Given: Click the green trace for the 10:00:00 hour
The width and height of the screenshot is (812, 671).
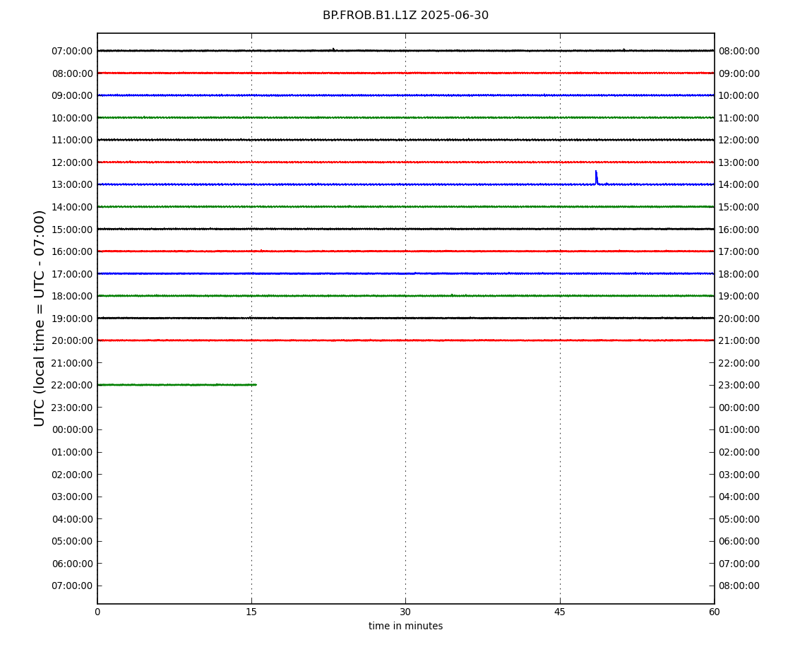Looking at the screenshot, I should (x=405, y=118).
